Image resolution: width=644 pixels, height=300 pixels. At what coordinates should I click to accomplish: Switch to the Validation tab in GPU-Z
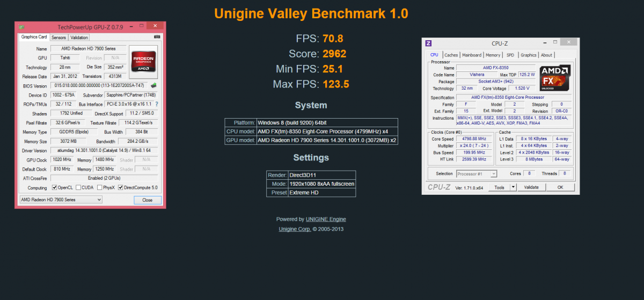(79, 38)
